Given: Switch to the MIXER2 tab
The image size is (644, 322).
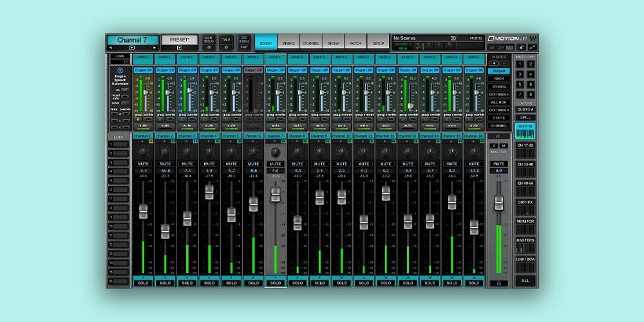Looking at the screenshot, I should click(289, 43).
